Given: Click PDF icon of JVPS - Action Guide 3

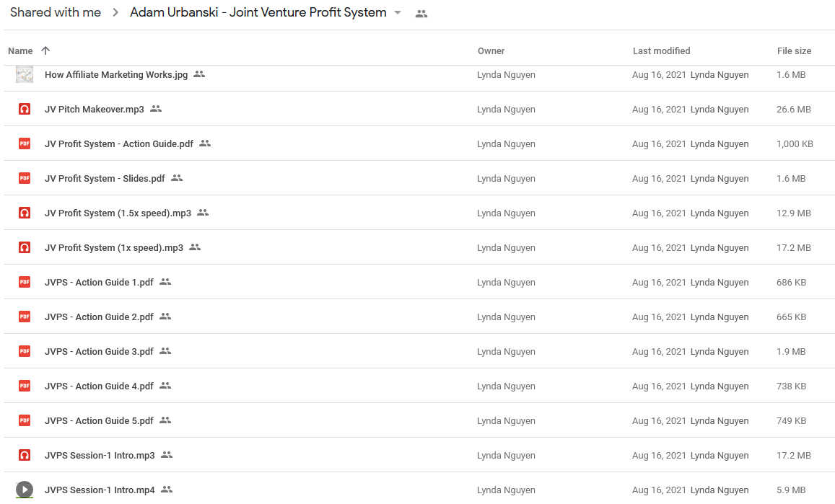Looking at the screenshot, I should [x=25, y=351].
